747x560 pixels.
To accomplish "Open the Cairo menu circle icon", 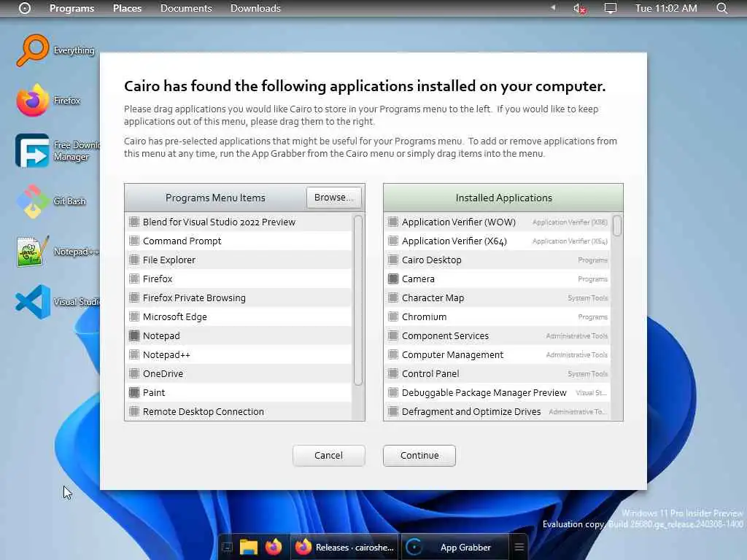I will (25, 8).
